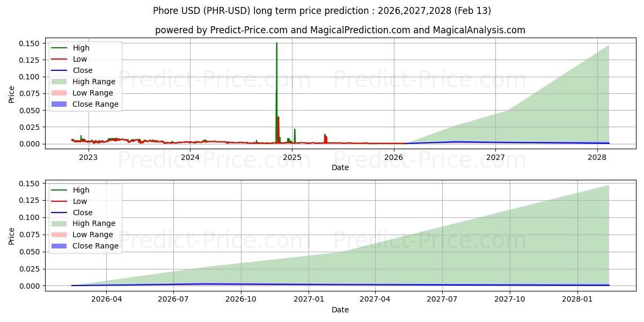Click the 2027 tick label on top chart
This screenshot has height=322, width=644.
point(495,157)
